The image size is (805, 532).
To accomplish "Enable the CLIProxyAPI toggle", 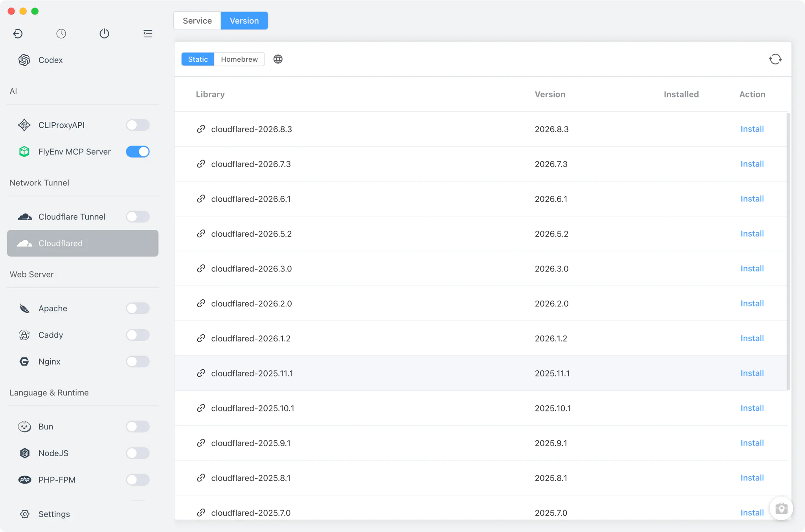I will (x=138, y=125).
